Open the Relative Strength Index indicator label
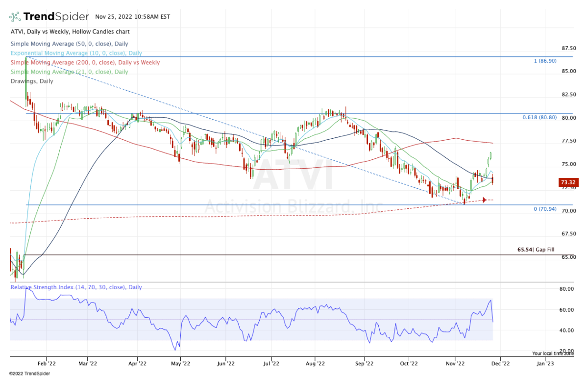The height and width of the screenshot is (378, 588). [76, 287]
